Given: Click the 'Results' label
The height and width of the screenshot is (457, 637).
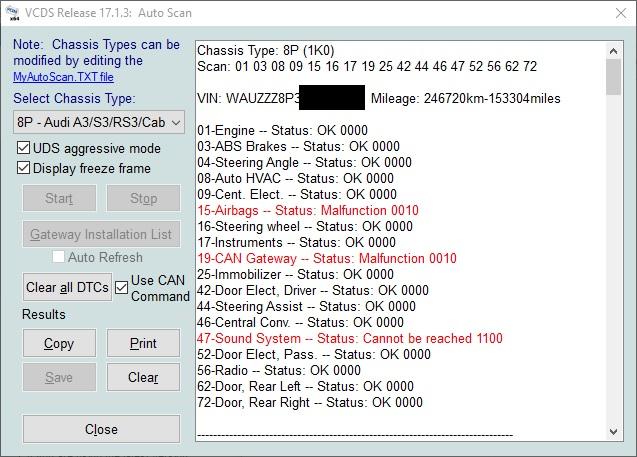Looking at the screenshot, I should 43,314.
